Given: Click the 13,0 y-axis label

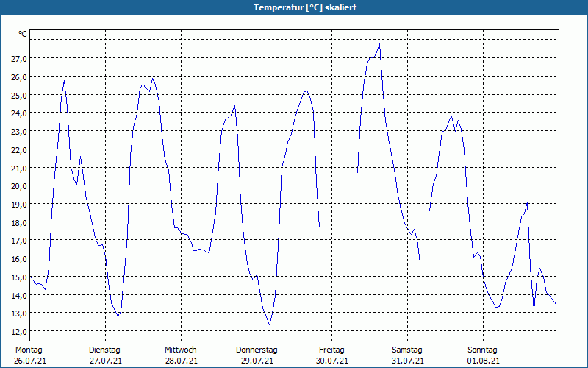Looking at the screenshot, I should (x=19, y=314).
